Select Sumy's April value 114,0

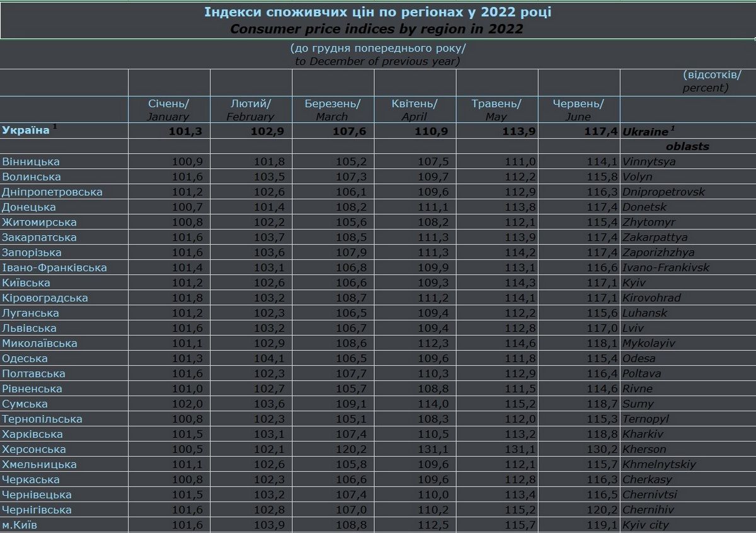[x=433, y=404]
